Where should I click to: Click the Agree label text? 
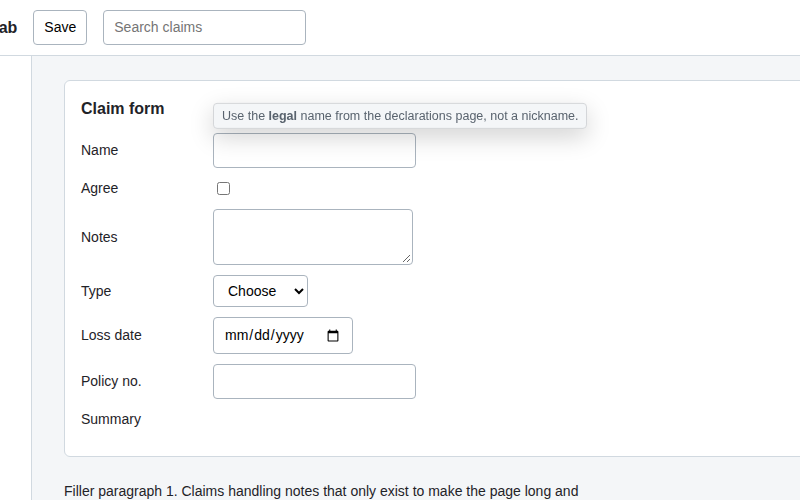[x=99, y=188]
